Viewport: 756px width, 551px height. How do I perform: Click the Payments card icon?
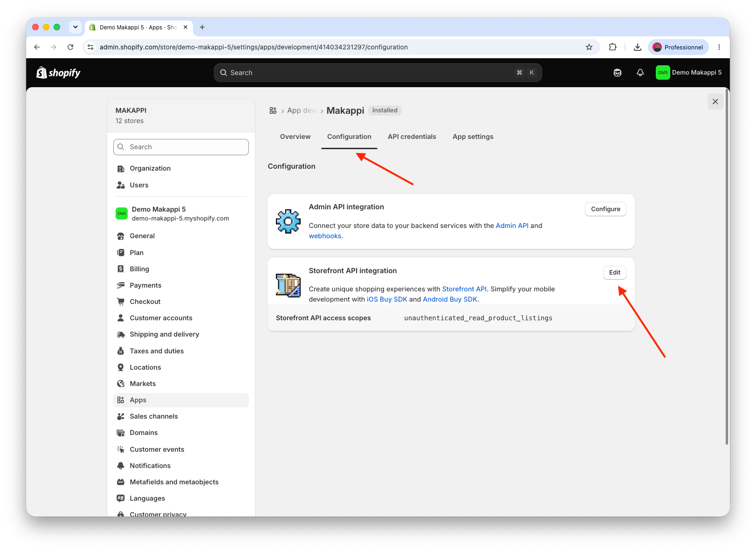121,285
